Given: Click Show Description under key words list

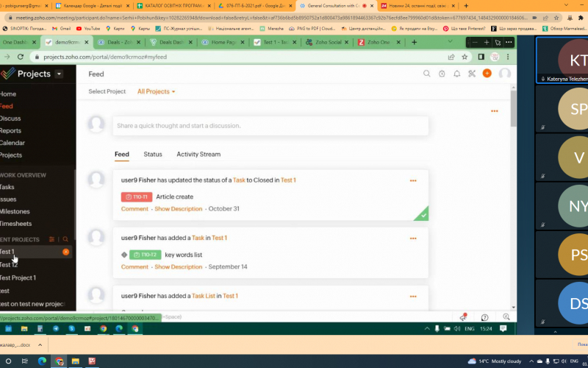Looking at the screenshot, I should click(x=178, y=267).
